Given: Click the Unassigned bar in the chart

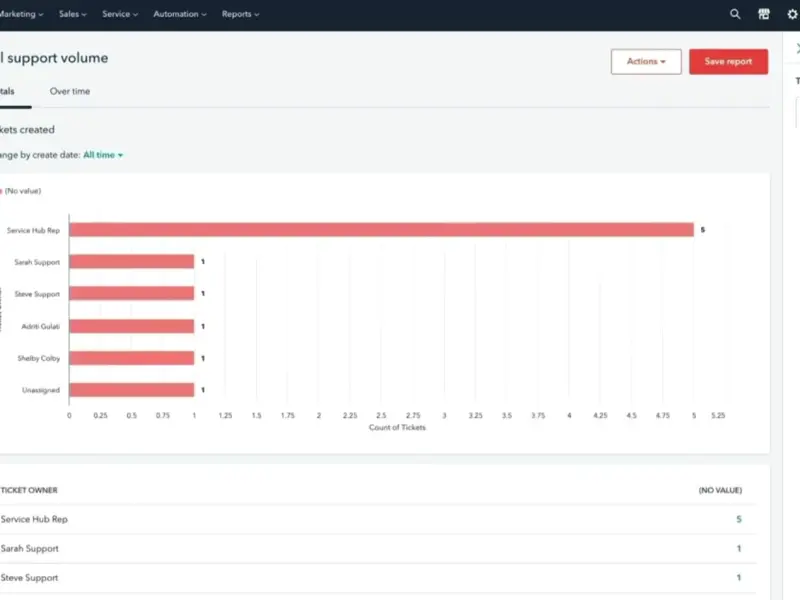Looking at the screenshot, I should 131,390.
